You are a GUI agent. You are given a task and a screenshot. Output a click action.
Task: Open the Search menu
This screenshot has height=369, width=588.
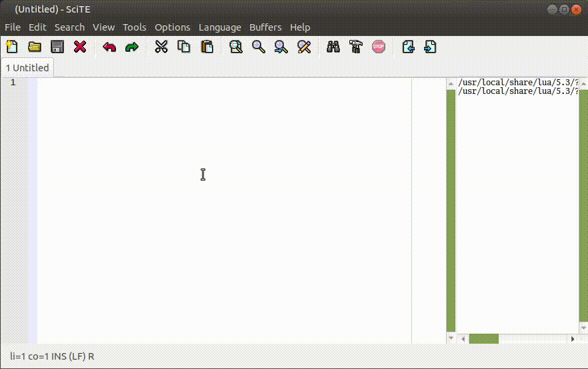(70, 27)
